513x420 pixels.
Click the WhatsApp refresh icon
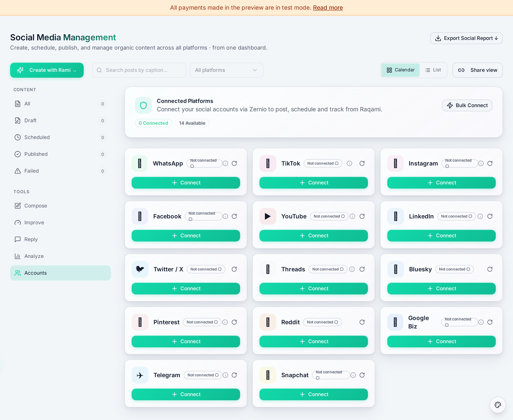234,163
